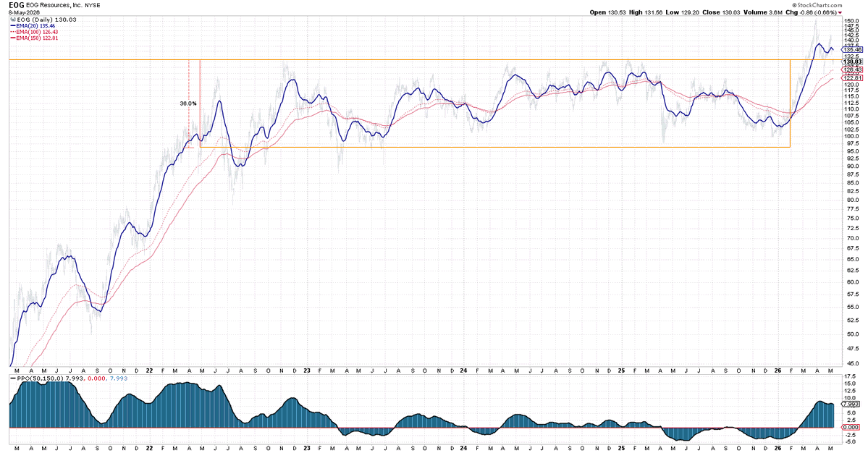Viewport: 868px width, 453px height.
Task: Click the company name EOG Resources, Inc.
Action: [55, 5]
